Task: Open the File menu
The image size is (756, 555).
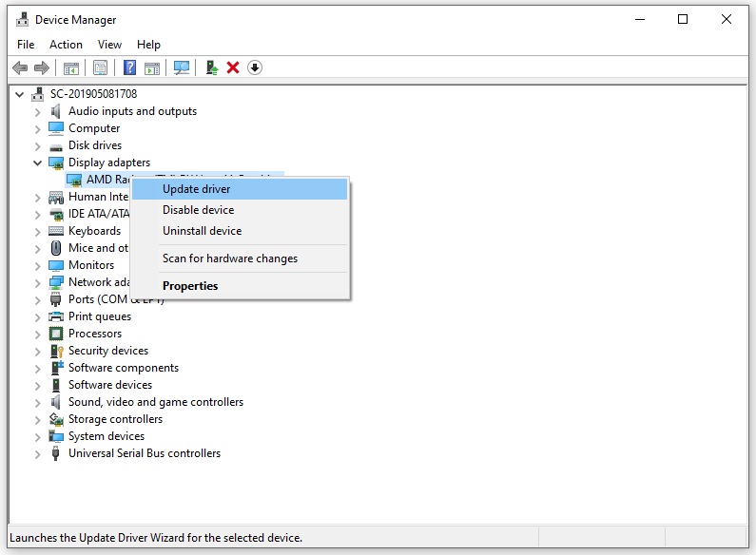Action: pos(26,45)
